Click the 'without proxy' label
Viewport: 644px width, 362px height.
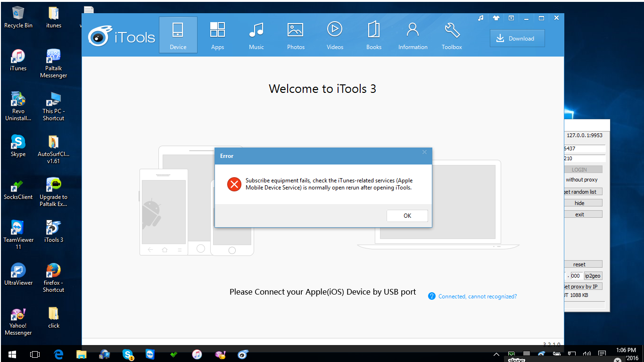[x=582, y=180]
